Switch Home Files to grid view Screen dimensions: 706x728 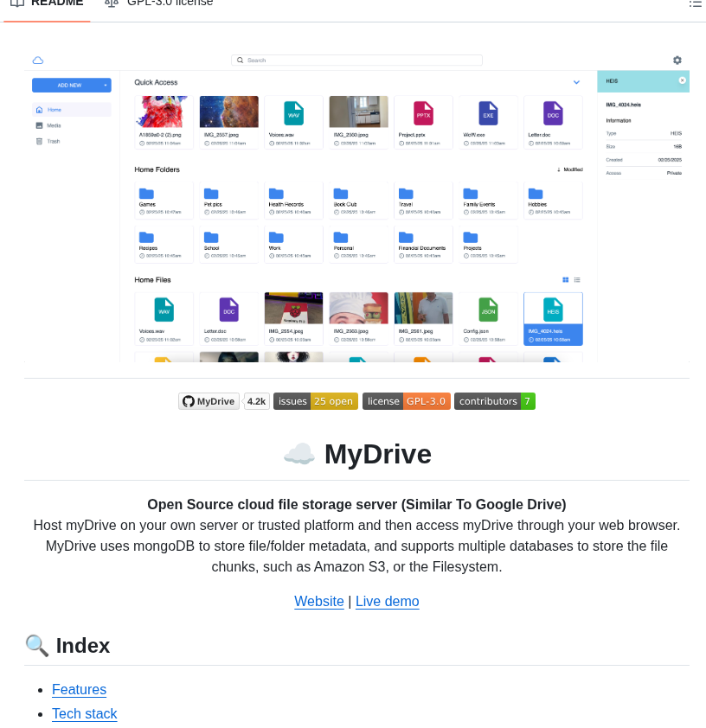(566, 279)
